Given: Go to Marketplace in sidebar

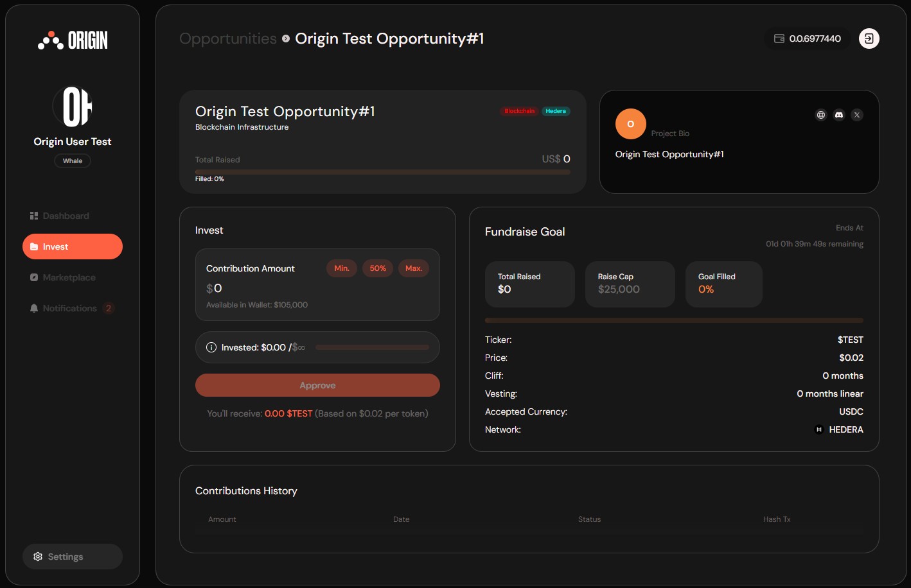Looking at the screenshot, I should (69, 277).
